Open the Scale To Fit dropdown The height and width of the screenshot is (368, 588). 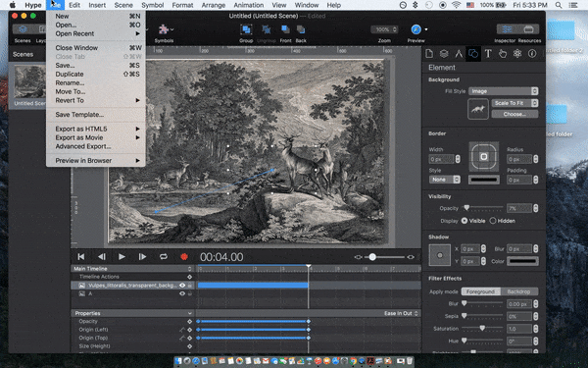(514, 103)
